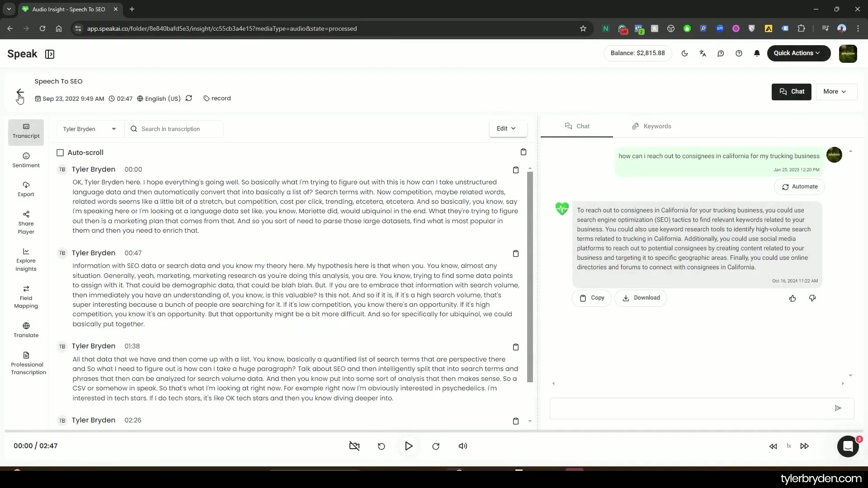Open the feedback chat bubble icon

721,53
